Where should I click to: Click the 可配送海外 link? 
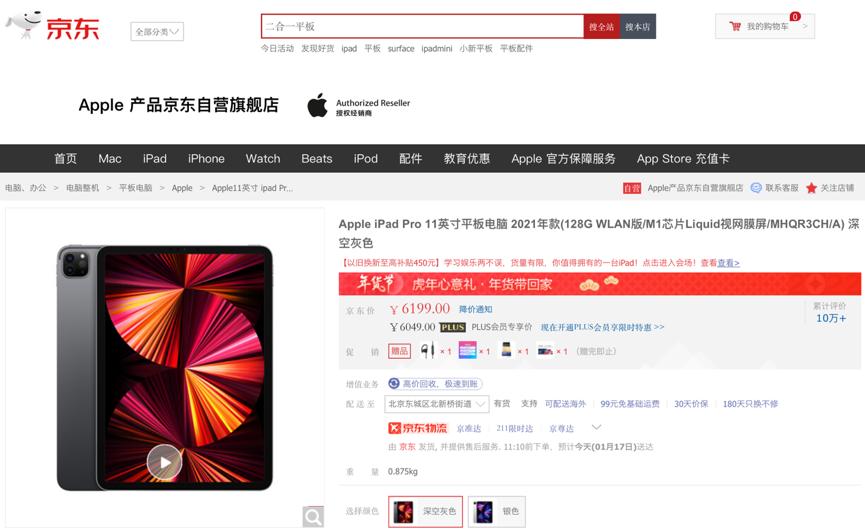click(x=565, y=404)
